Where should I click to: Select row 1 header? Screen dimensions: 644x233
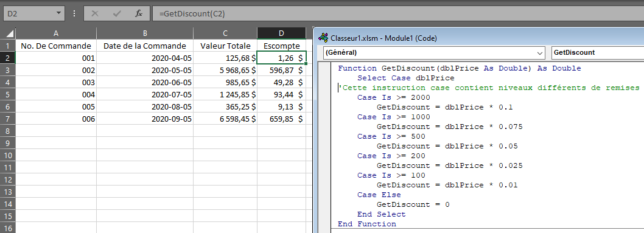pos(7,46)
